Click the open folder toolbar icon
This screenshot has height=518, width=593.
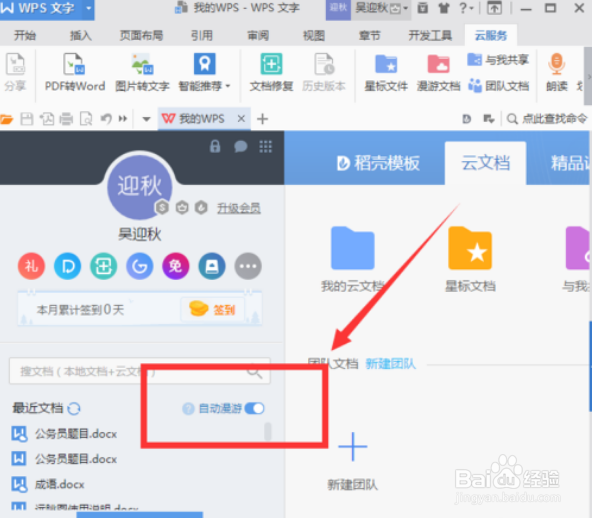6,119
